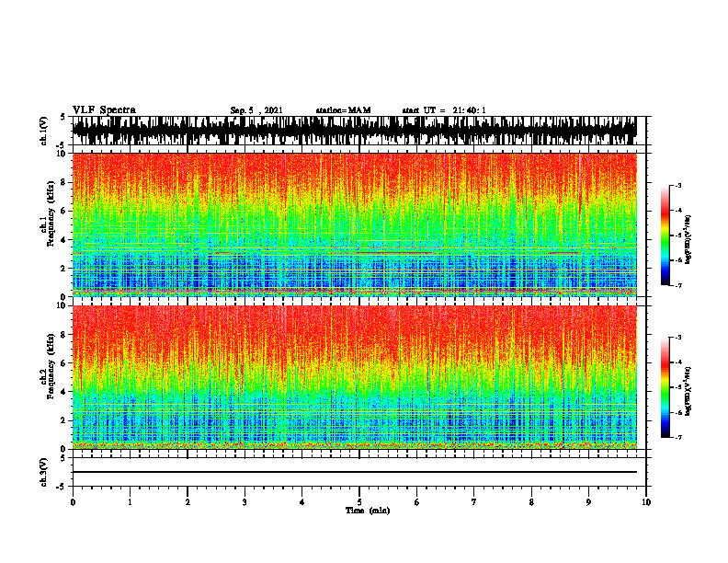This screenshot has height=563, width=728.
Task: Click the ch.1 color scale PSD units label
Action: [x=688, y=240]
